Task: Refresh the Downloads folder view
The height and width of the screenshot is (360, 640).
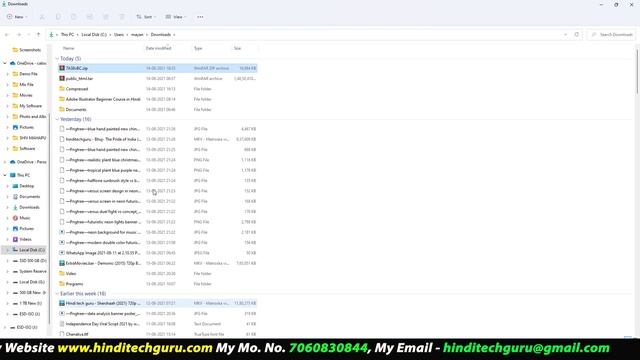Action: pos(576,35)
